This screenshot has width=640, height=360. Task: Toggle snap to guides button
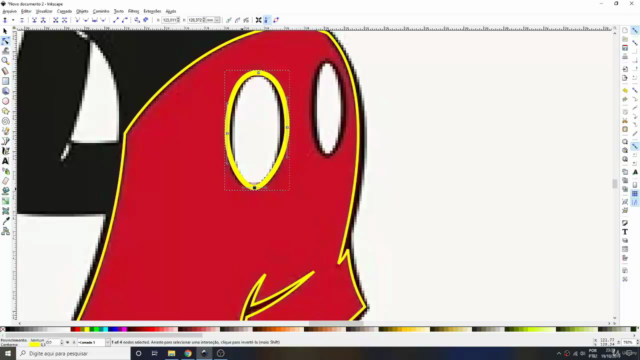635,202
